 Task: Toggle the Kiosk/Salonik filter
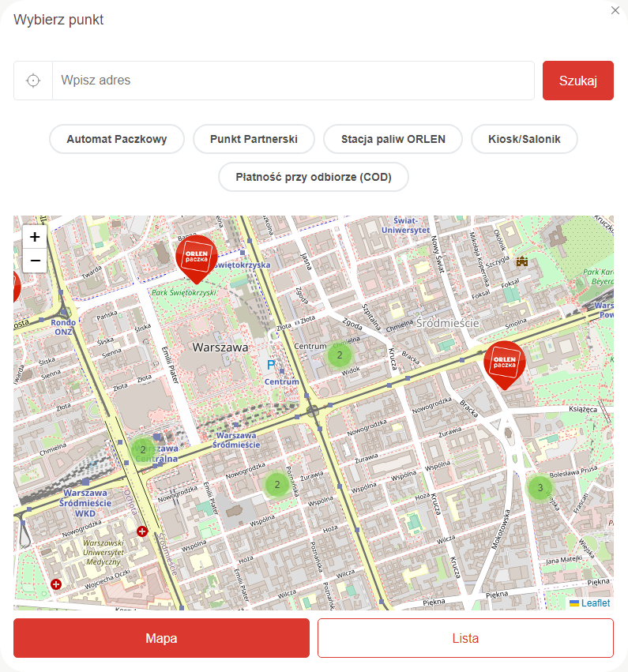(x=524, y=139)
